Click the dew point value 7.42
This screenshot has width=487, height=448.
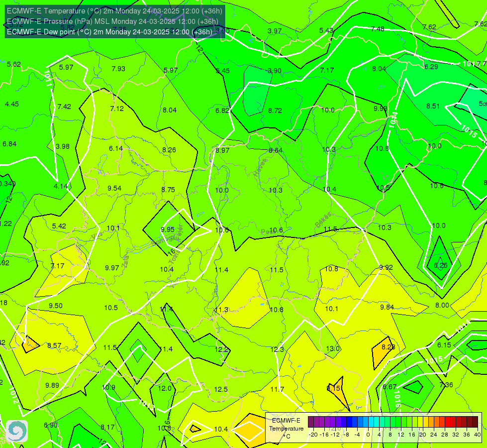[64, 107]
